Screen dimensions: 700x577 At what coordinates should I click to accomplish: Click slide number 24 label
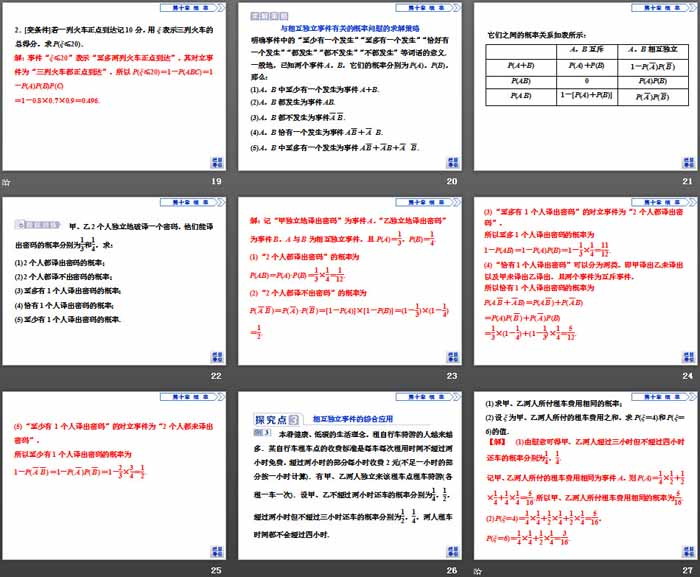[688, 376]
